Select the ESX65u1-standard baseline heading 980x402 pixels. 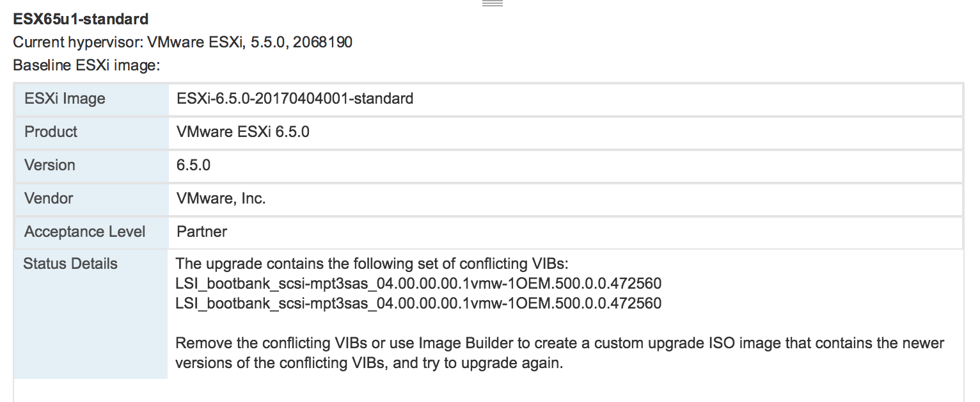click(x=81, y=19)
